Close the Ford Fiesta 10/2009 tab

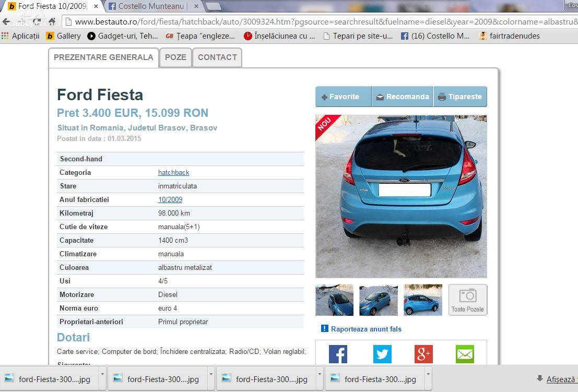[x=96, y=6]
